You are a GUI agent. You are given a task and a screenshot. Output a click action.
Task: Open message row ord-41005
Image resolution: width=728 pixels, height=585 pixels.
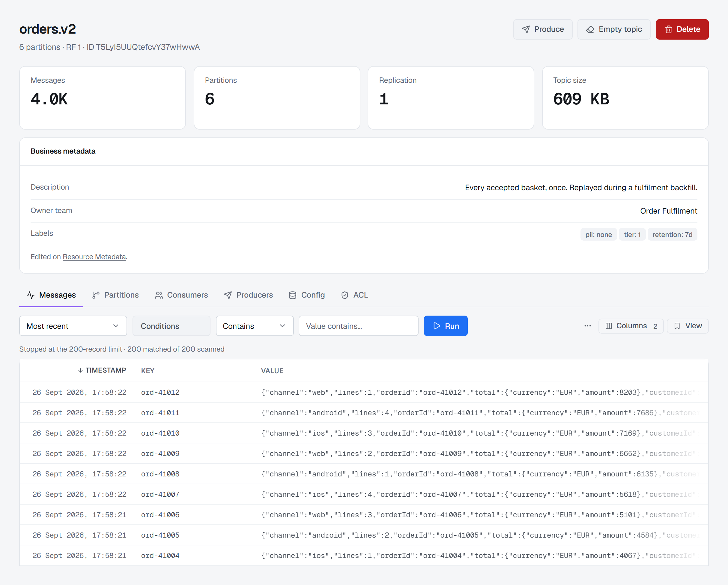[x=364, y=535]
